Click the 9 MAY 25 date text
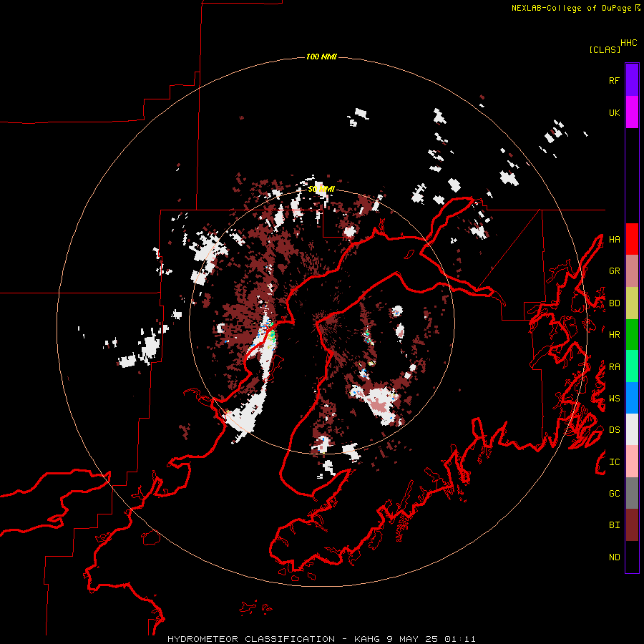This screenshot has height=644, width=644. click(412, 639)
